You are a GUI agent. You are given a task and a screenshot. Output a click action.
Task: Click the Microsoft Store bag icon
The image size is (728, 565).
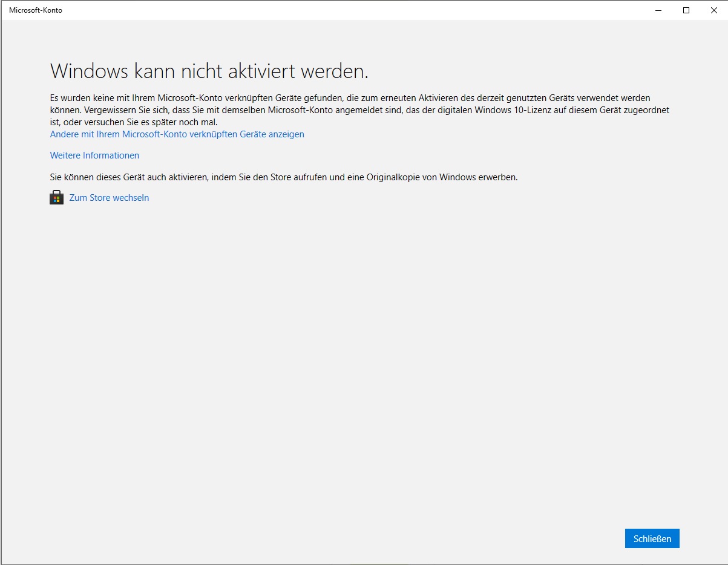56,198
